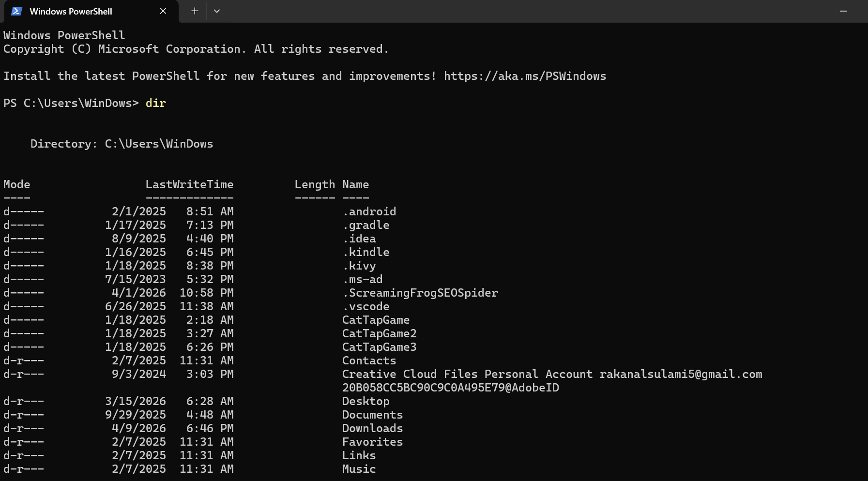Click the typed dir command

point(156,104)
